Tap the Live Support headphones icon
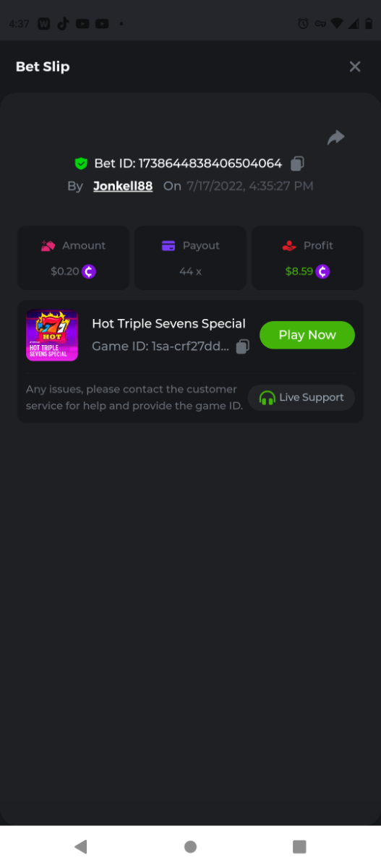This screenshot has height=868, width=381. [x=267, y=398]
